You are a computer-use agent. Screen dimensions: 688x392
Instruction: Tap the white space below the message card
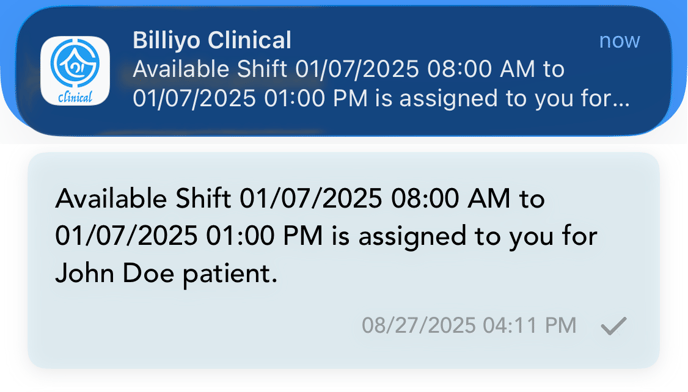[x=344, y=381]
